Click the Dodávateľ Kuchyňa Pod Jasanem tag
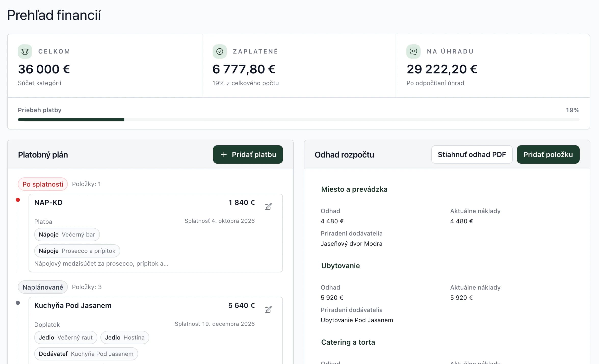The width and height of the screenshot is (599, 364). point(86,354)
